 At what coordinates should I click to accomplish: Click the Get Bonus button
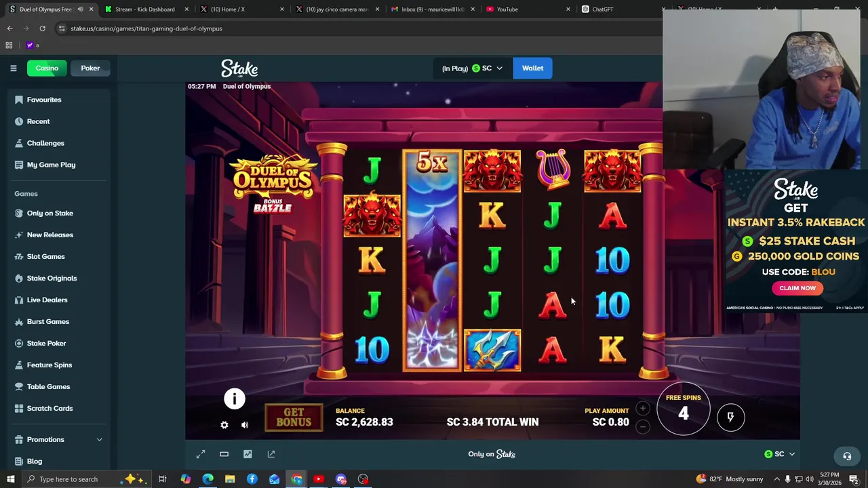(294, 418)
